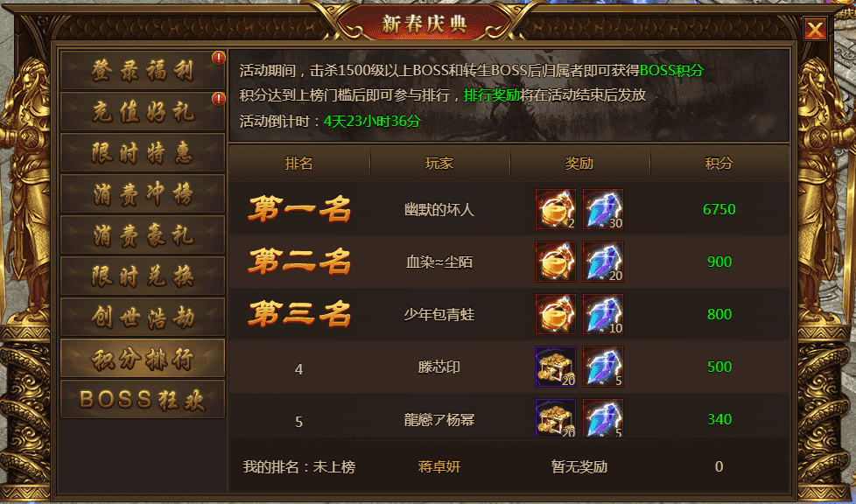This screenshot has height=504, width=856.
Task: Click red alert badge on 登录福利
Action: click(218, 58)
